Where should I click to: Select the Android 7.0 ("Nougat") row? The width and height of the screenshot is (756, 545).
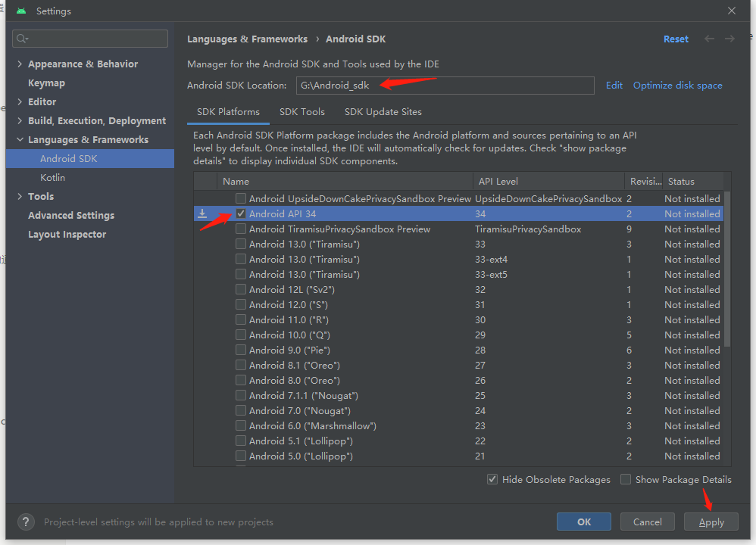pyautogui.click(x=458, y=410)
